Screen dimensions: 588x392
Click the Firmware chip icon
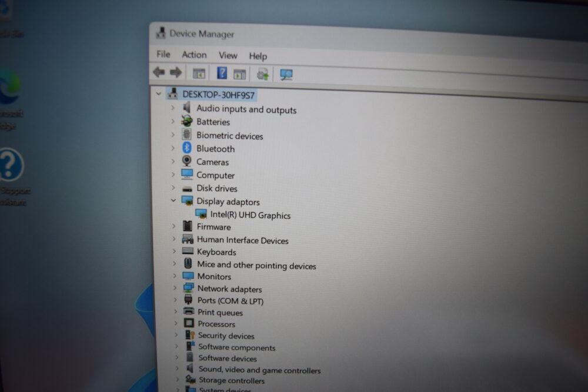point(188,226)
